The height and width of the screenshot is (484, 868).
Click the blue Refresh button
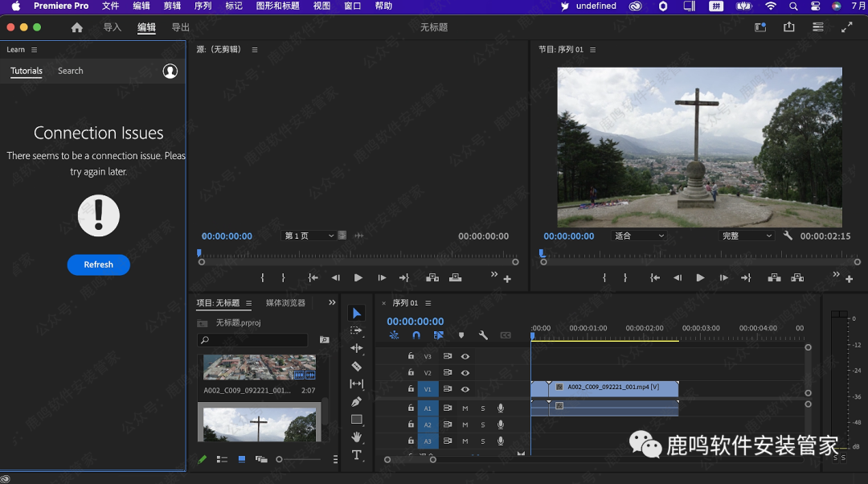[x=98, y=265]
